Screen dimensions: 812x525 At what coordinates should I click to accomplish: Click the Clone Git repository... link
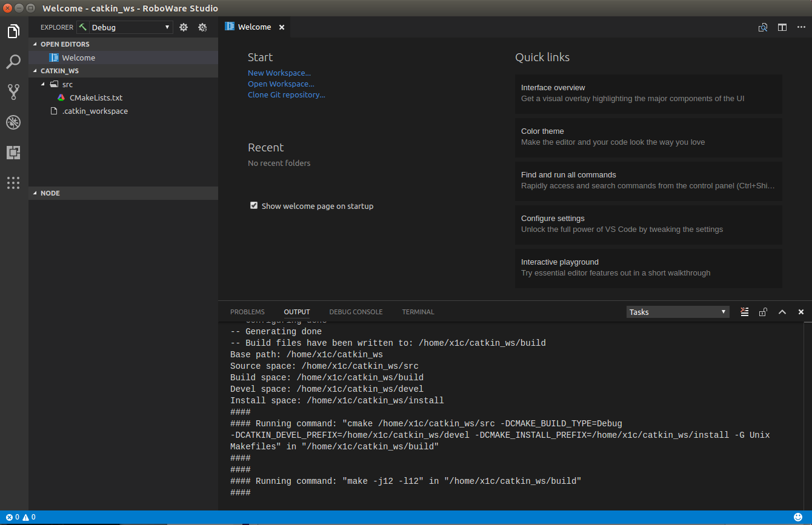[286, 95]
